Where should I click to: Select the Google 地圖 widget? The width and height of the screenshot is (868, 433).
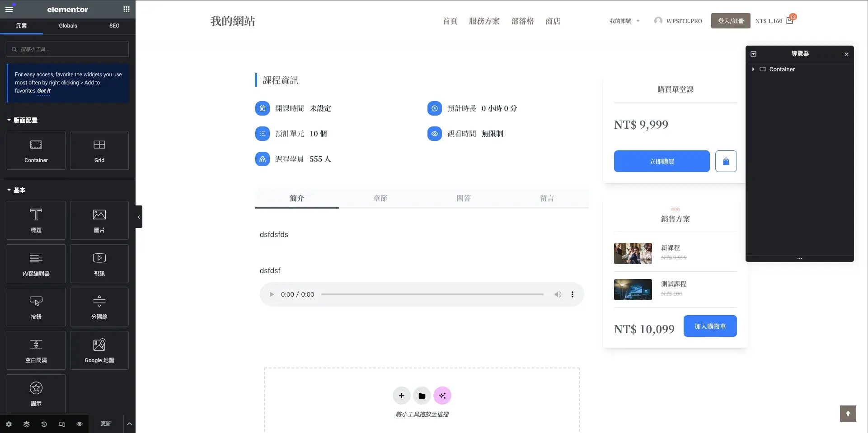tap(99, 350)
